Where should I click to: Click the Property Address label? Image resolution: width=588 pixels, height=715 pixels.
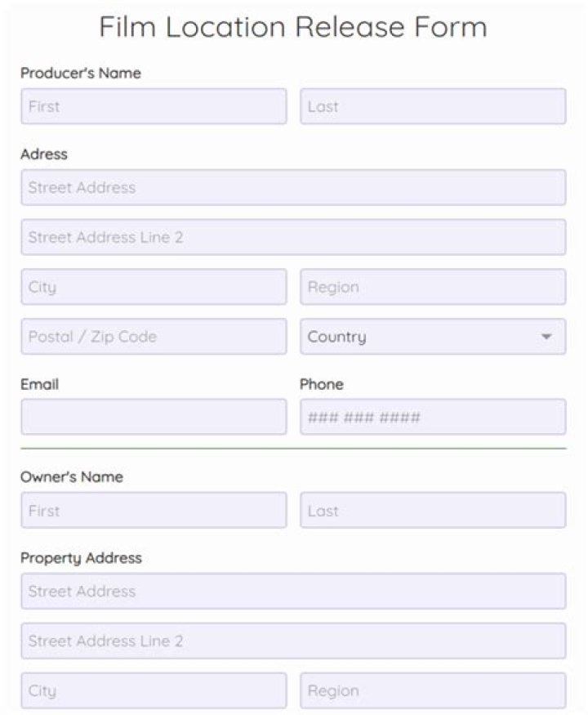81,558
